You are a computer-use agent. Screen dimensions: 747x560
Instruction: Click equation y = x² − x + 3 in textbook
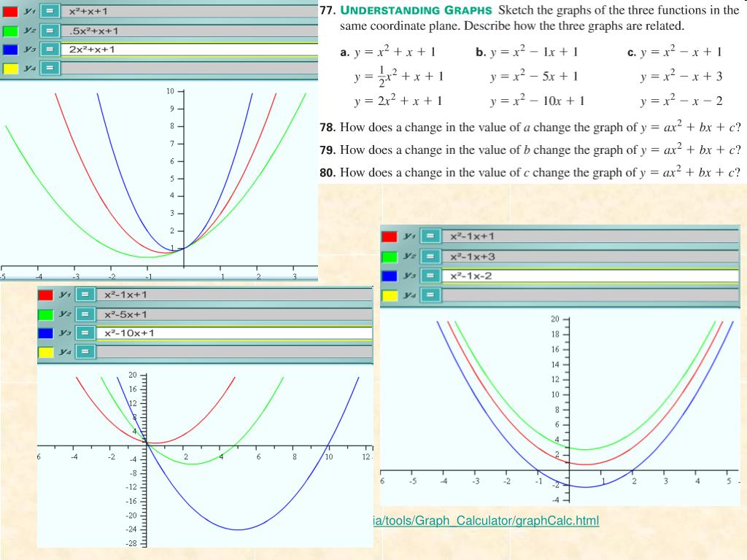(x=681, y=75)
